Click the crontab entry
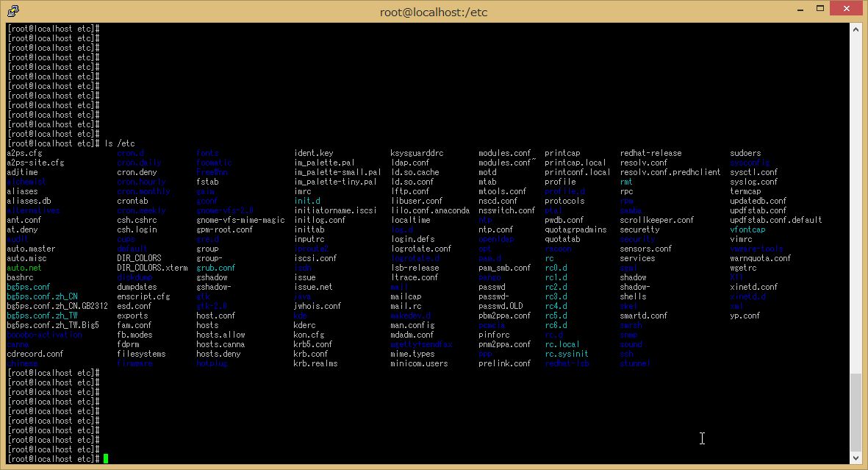This screenshot has height=470, width=868. (132, 201)
